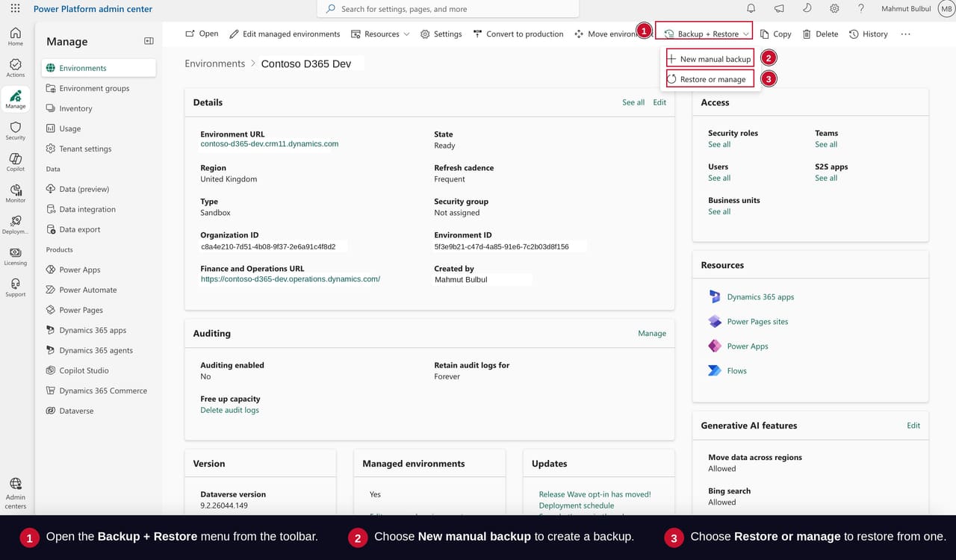This screenshot has width=956, height=560.
Task: Click the Power Pages sites resource icon
Action: [715, 321]
